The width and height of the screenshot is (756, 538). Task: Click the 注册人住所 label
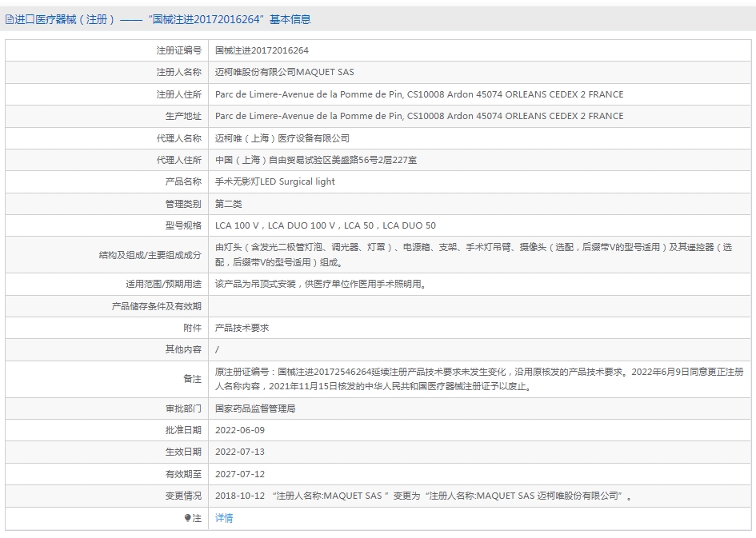pos(179,94)
